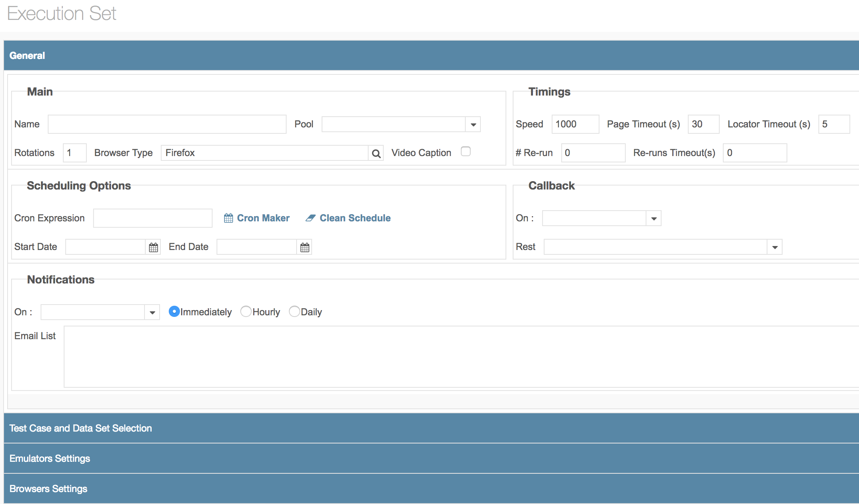
Task: Open the Notifications On dropdown
Action: (x=152, y=313)
